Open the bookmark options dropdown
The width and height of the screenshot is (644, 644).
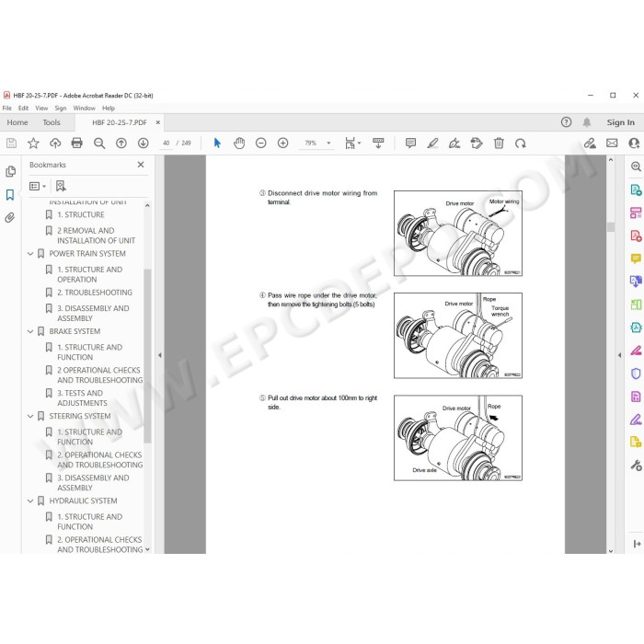coord(38,187)
